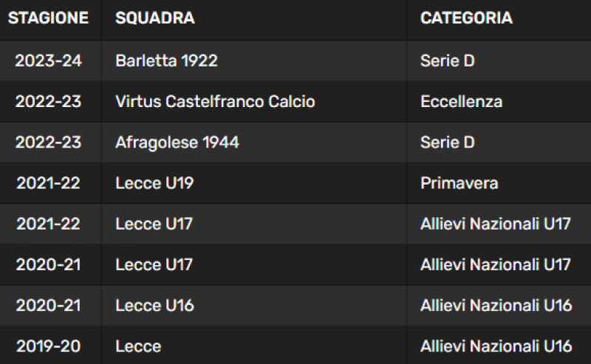Select the Lecce U19 team entry

point(154,183)
